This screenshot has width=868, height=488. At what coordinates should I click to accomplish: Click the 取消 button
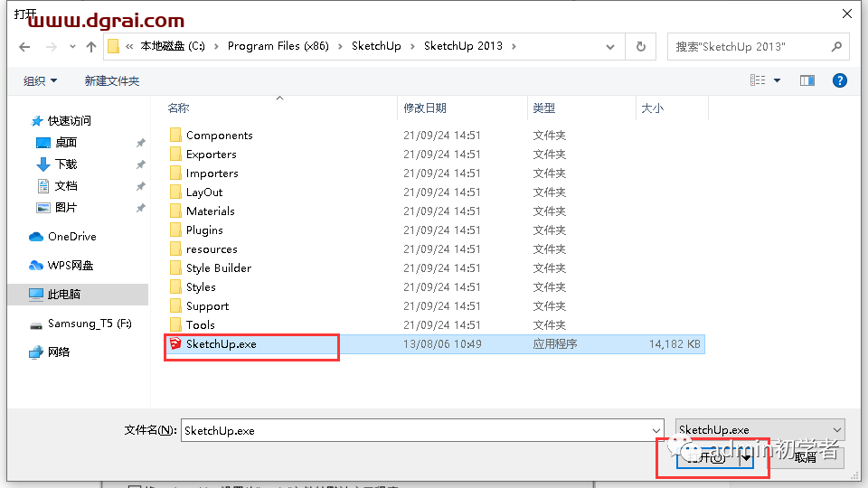click(807, 457)
